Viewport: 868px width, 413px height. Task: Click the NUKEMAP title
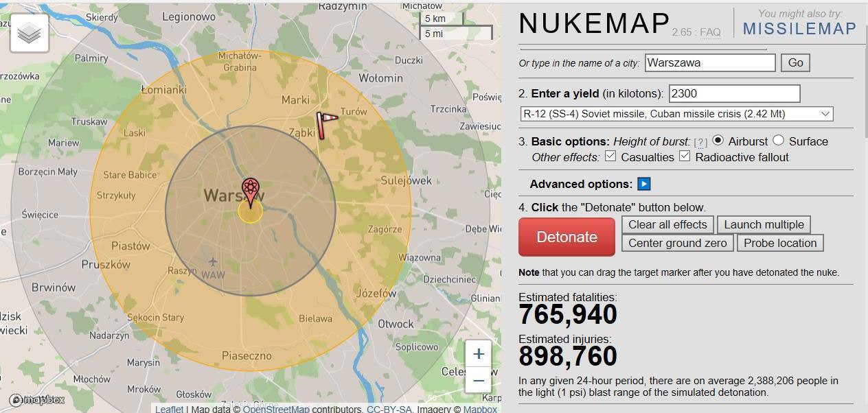coord(594,23)
